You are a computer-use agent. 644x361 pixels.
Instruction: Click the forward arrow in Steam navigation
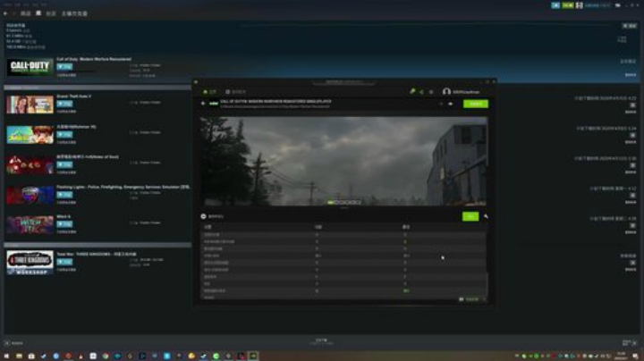pos(14,13)
